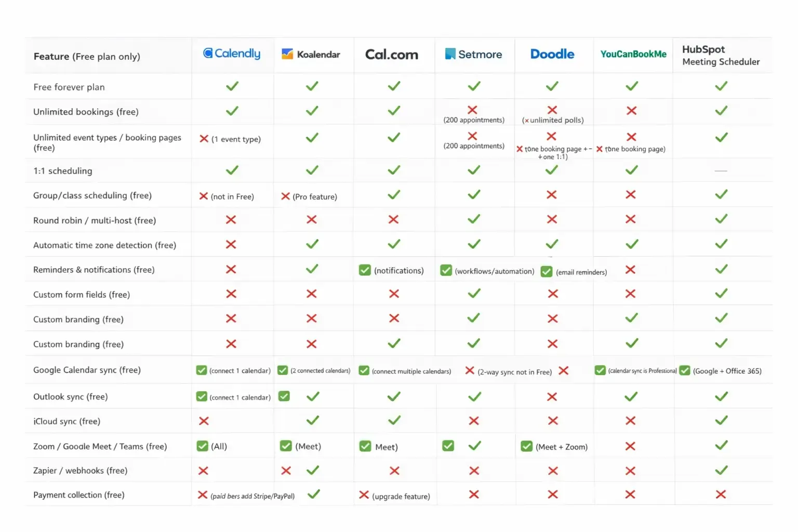Image resolution: width=798 pixels, height=532 pixels.
Task: Toggle the green checkbox beside "(notifications)"
Action: click(x=365, y=270)
